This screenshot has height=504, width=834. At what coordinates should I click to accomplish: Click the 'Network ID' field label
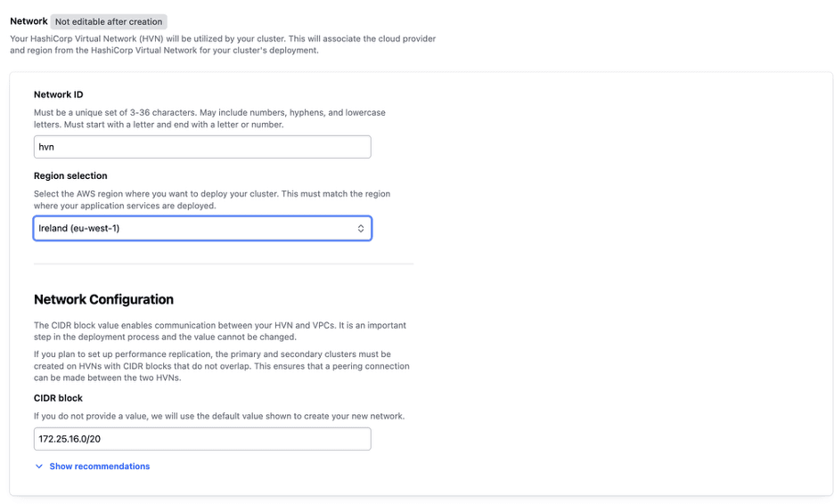click(59, 94)
